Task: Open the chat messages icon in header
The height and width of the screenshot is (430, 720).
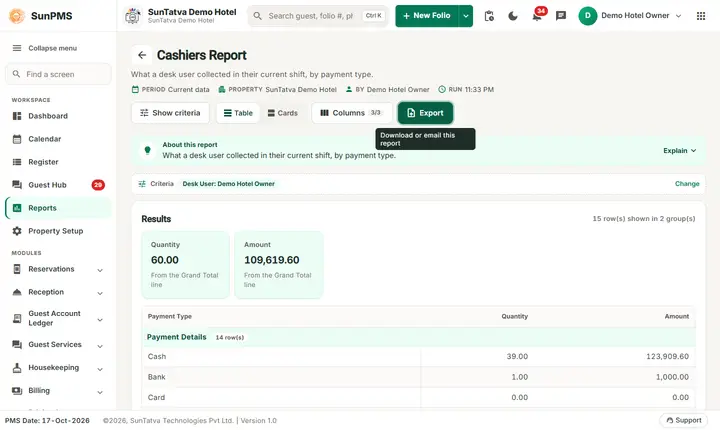Action: coord(561,16)
